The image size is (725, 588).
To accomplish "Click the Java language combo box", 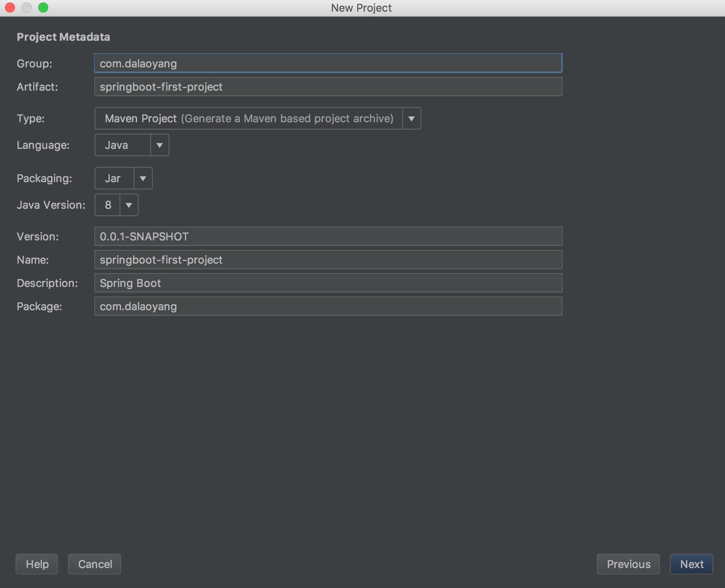I will 123,145.
